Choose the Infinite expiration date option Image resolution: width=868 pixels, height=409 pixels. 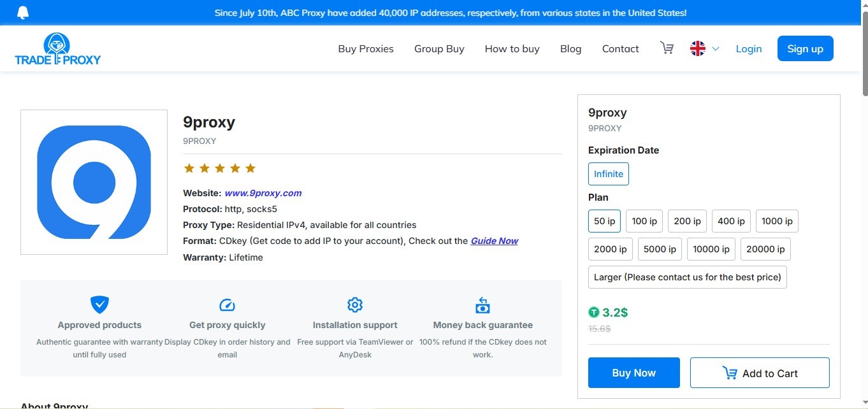(608, 174)
